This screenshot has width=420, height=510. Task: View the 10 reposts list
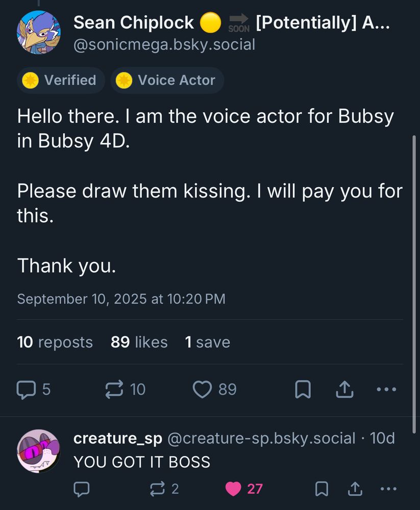(x=55, y=342)
